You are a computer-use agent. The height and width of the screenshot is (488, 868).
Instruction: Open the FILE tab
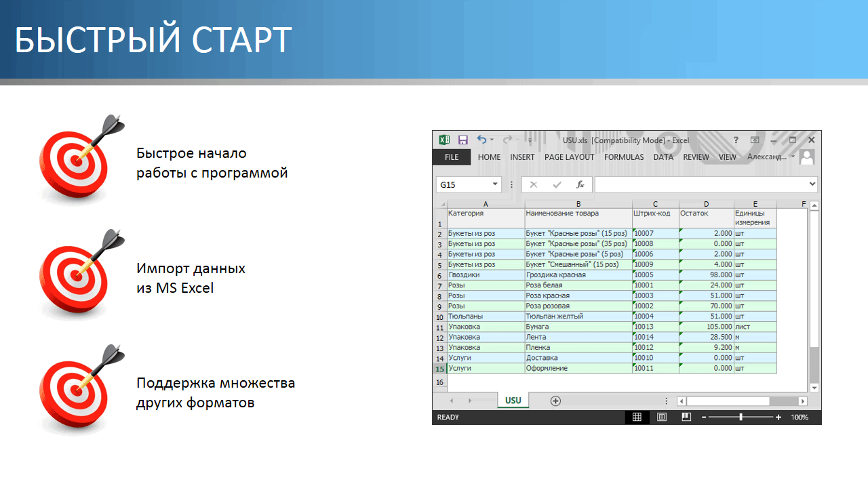452,157
